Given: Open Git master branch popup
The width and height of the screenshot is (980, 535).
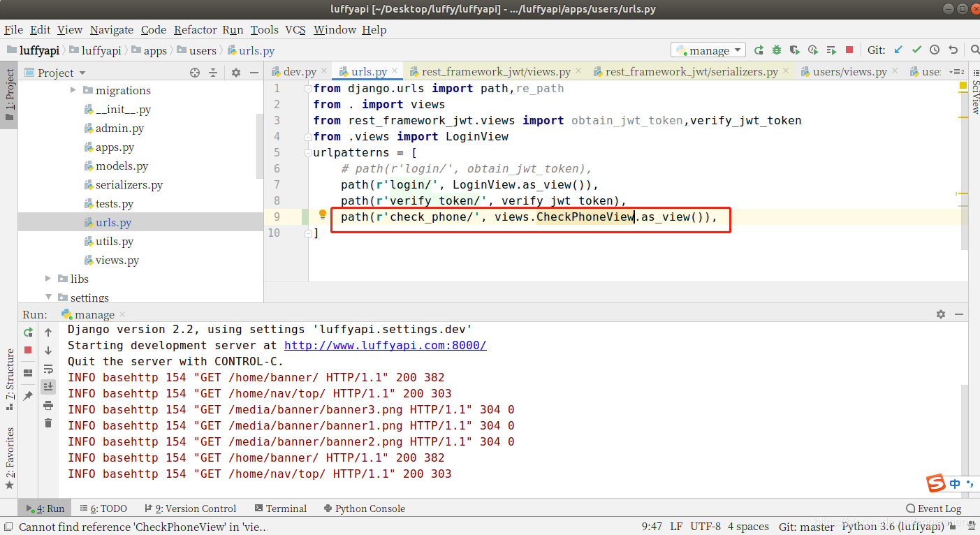Looking at the screenshot, I should click(806, 527).
